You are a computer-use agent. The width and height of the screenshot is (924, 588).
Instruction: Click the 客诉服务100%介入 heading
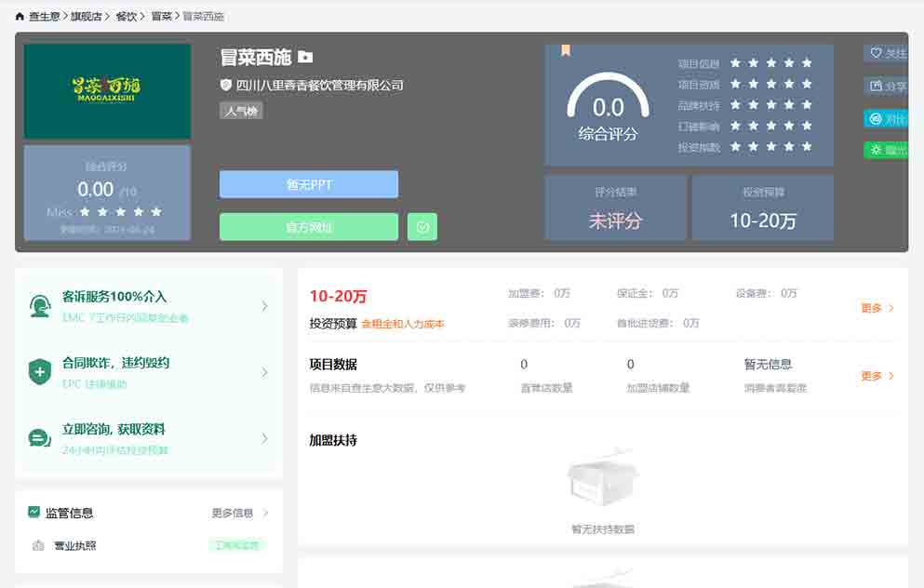(x=114, y=297)
